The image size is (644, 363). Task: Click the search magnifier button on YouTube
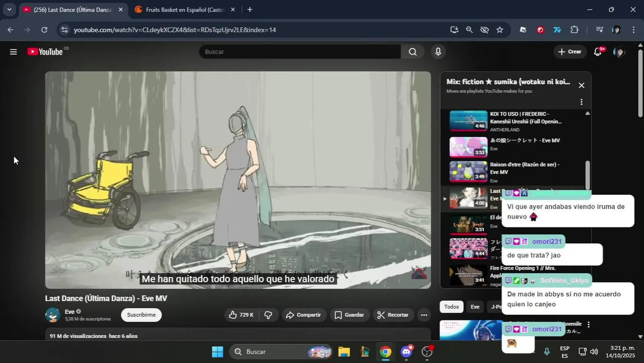pos(413,51)
